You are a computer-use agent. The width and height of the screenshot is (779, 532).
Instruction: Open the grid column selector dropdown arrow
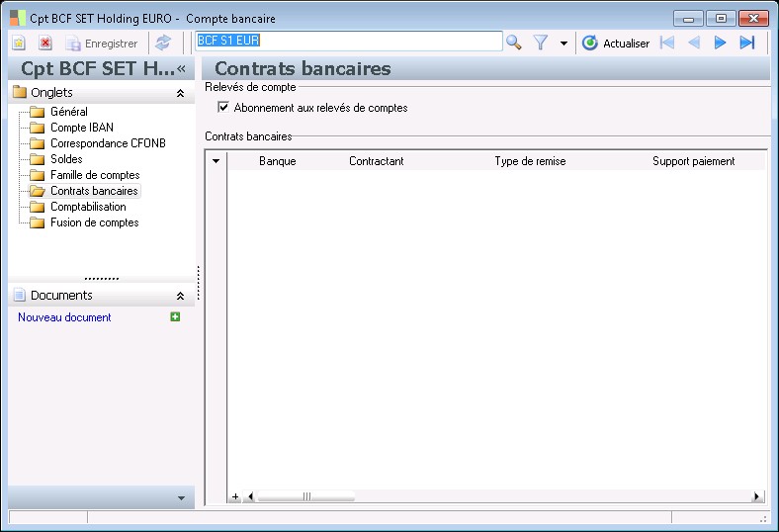216,161
